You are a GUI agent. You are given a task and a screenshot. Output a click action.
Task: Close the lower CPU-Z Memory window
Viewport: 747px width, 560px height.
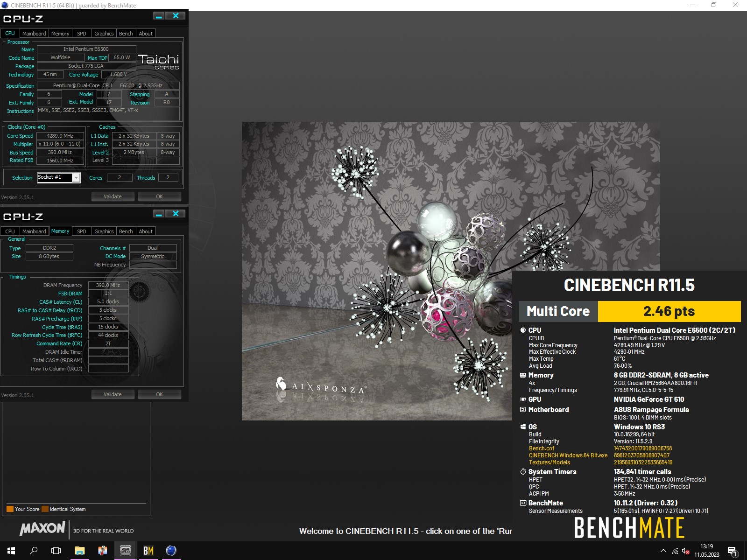coord(176,214)
